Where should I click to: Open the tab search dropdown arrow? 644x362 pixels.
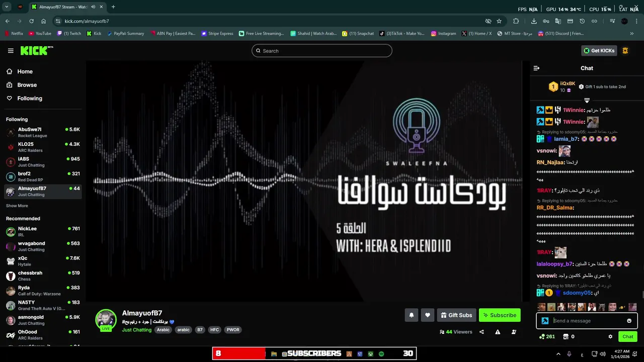[7, 7]
